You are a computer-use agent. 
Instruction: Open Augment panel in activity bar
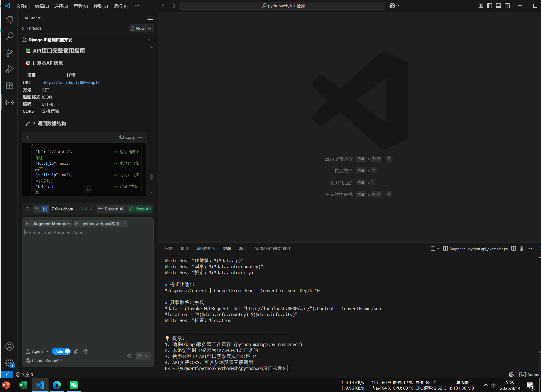pos(10,102)
